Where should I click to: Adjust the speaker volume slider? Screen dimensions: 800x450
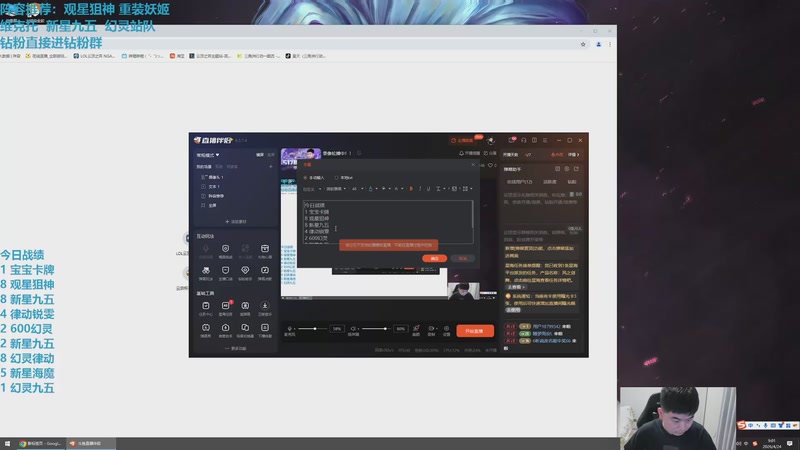(377, 329)
